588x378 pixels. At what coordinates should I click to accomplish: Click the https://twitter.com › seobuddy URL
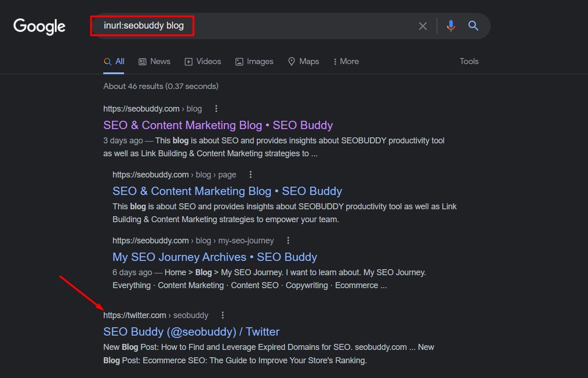pos(156,315)
